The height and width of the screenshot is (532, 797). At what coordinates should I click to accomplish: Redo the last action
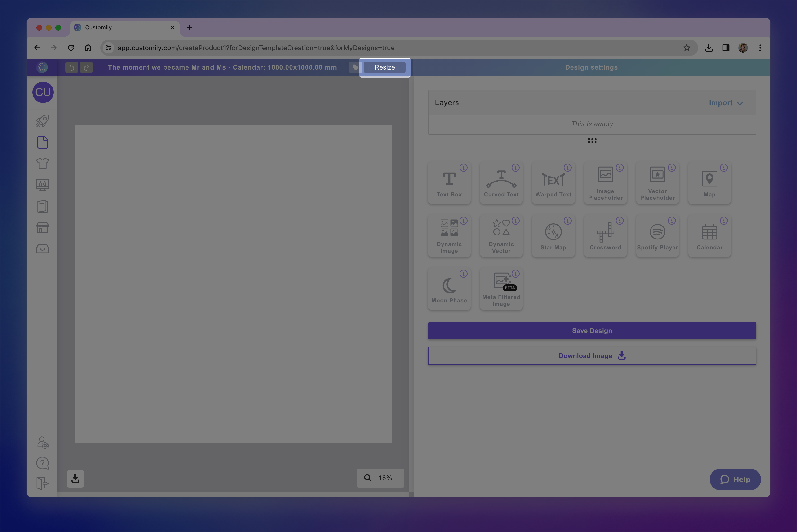[86, 67]
